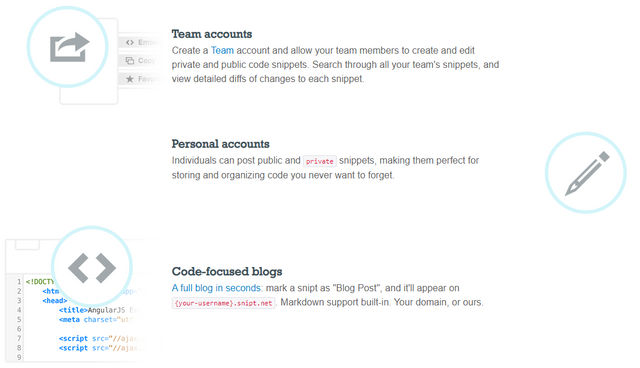Click line number 7 in code preview

click(x=19, y=338)
